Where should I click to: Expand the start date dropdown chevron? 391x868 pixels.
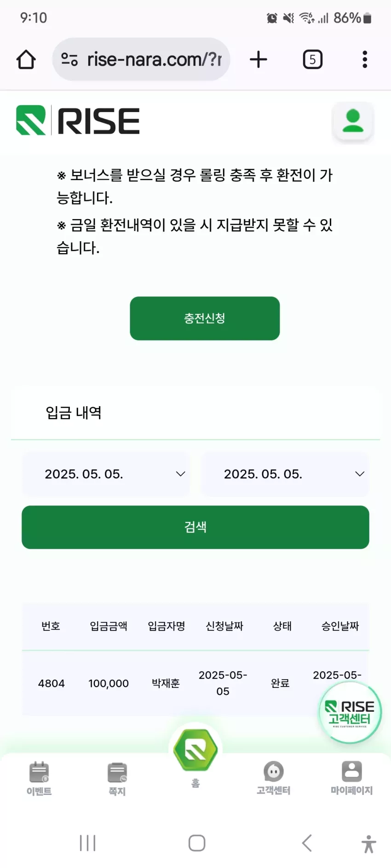(x=180, y=474)
